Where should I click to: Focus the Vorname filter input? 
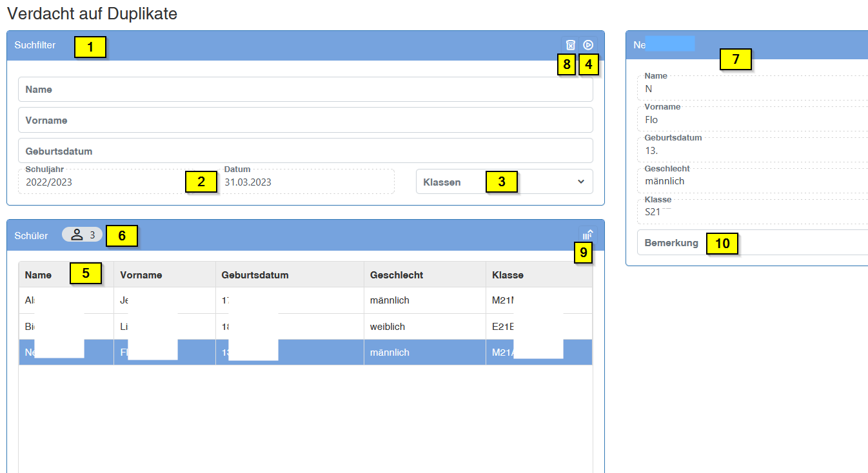coord(305,121)
